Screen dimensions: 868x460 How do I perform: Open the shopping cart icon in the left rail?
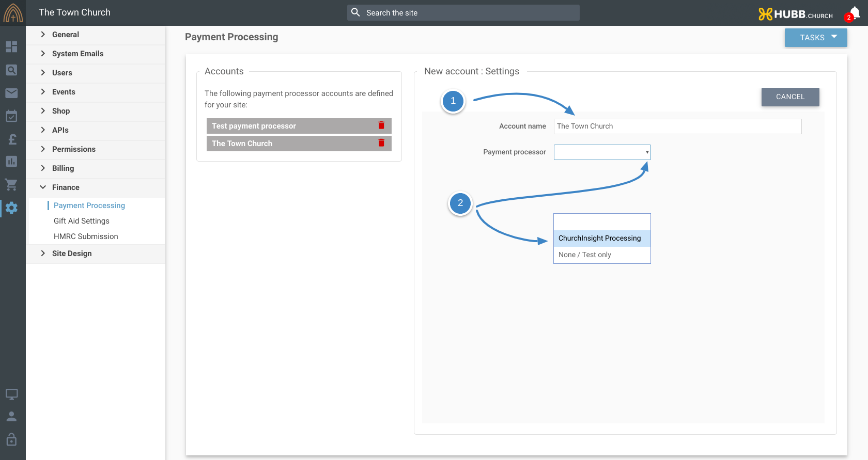click(x=11, y=185)
